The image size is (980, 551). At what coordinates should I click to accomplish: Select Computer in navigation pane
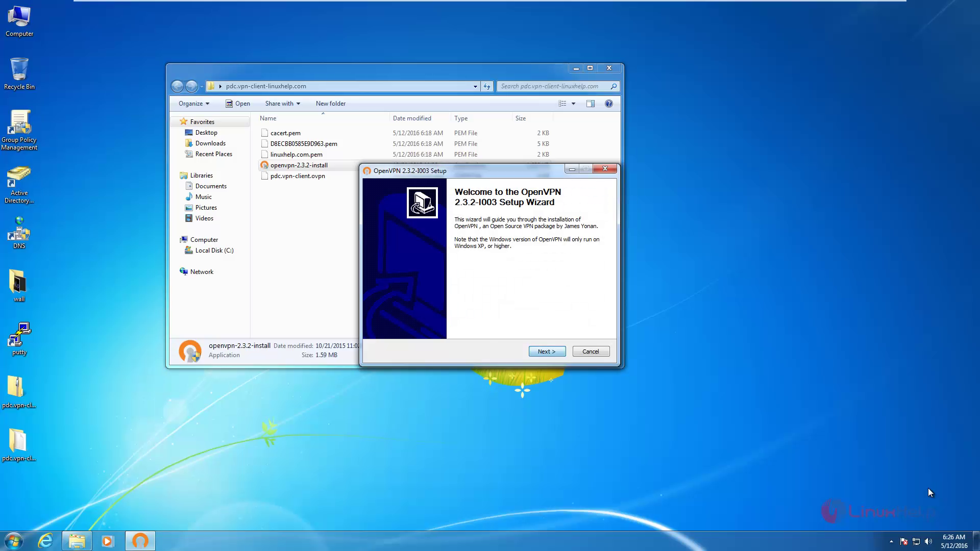click(x=204, y=240)
